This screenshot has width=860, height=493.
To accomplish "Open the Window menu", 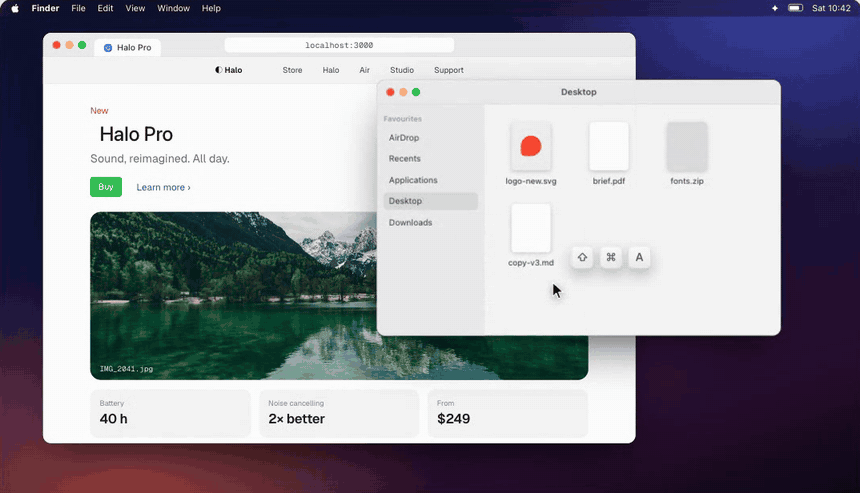I will click(x=173, y=8).
